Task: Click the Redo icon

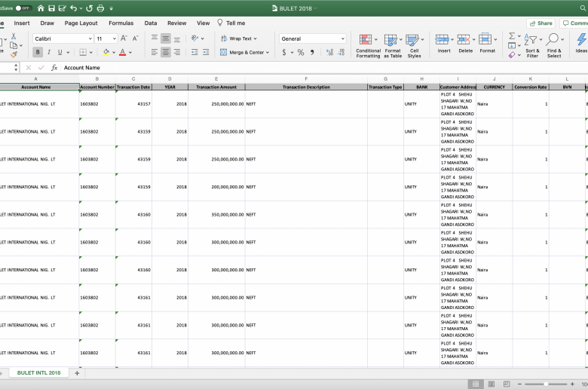Action: [89, 8]
